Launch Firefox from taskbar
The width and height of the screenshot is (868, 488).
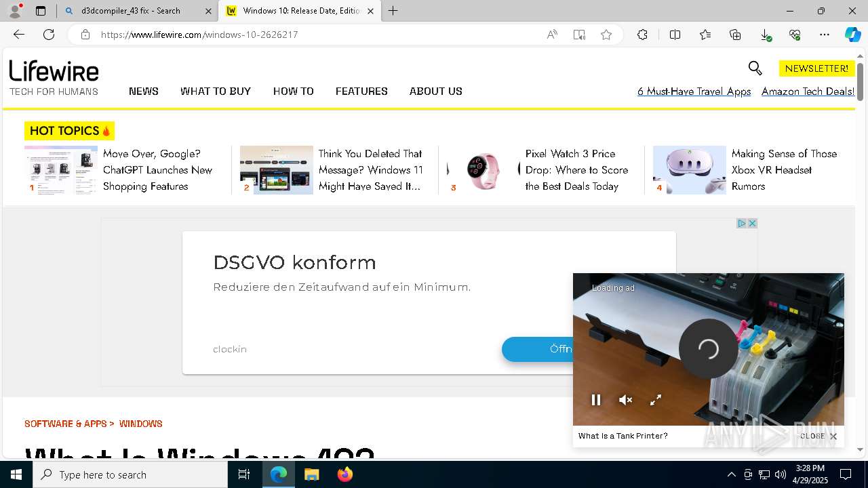345,474
